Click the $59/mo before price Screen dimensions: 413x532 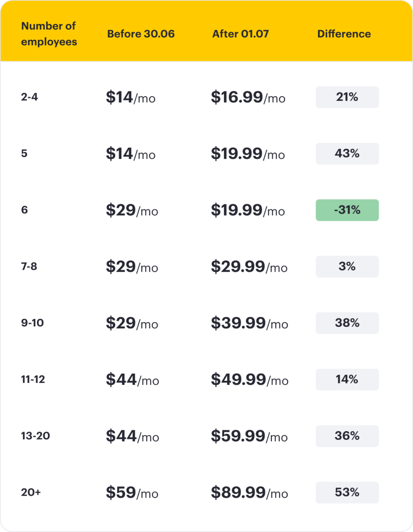point(132,493)
